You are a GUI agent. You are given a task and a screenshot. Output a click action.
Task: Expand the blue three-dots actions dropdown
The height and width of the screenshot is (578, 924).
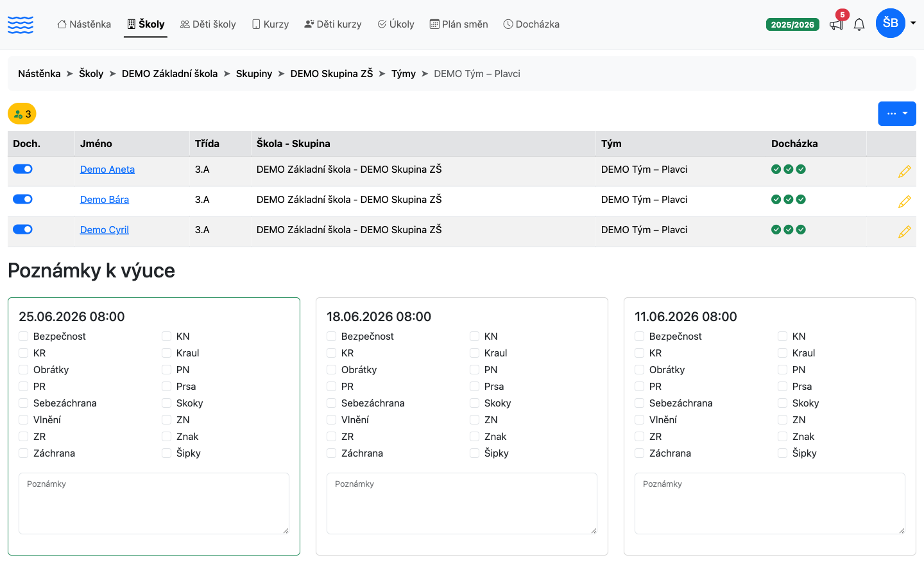(896, 114)
